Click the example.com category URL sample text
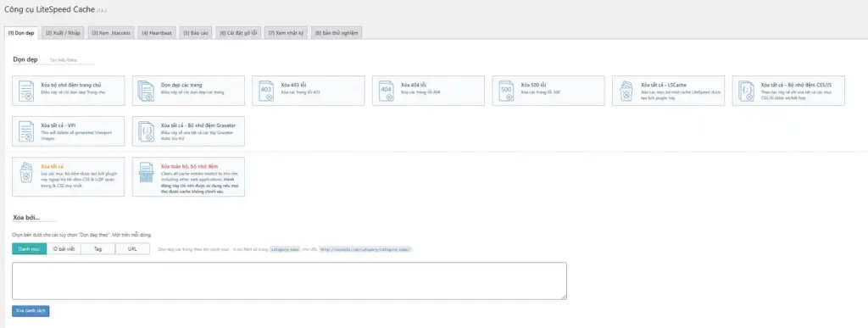The height and width of the screenshot is (328, 868). click(x=365, y=249)
